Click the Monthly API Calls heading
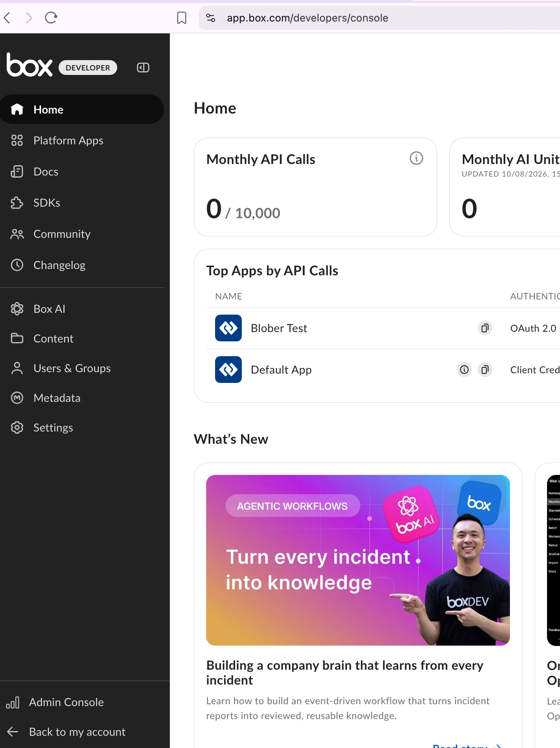 261,159
